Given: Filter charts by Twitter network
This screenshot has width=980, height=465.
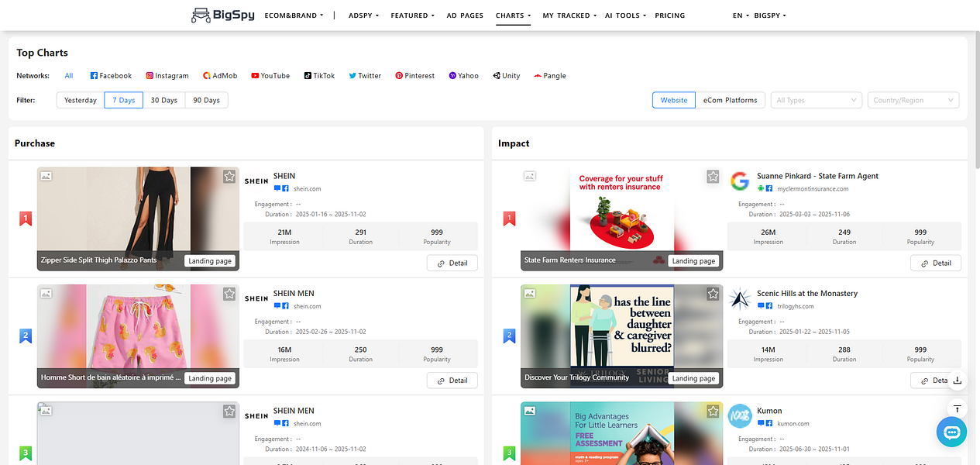Looking at the screenshot, I should pos(365,76).
